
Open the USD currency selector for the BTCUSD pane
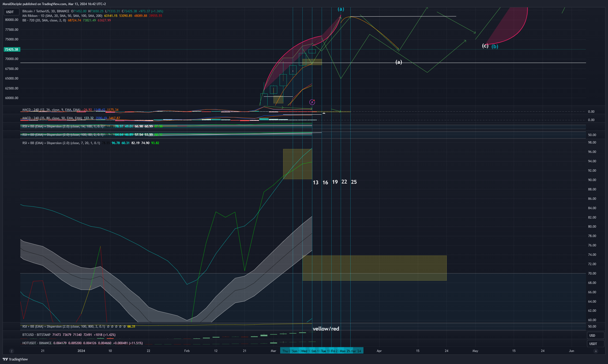pos(596,335)
